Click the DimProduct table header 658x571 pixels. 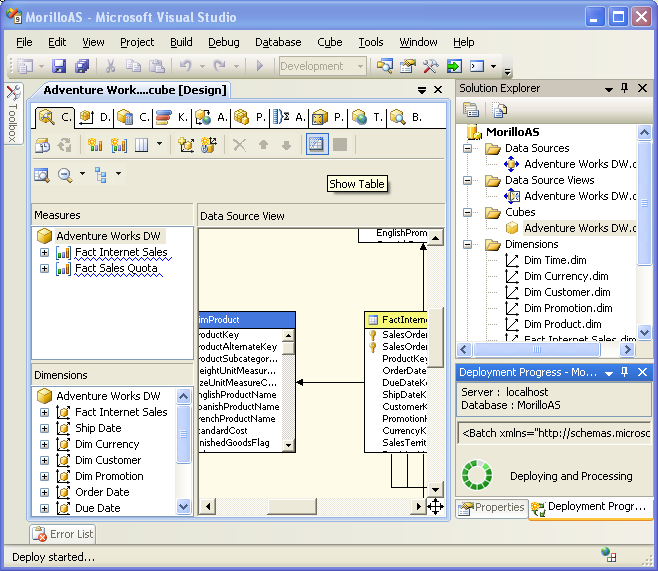tap(247, 320)
